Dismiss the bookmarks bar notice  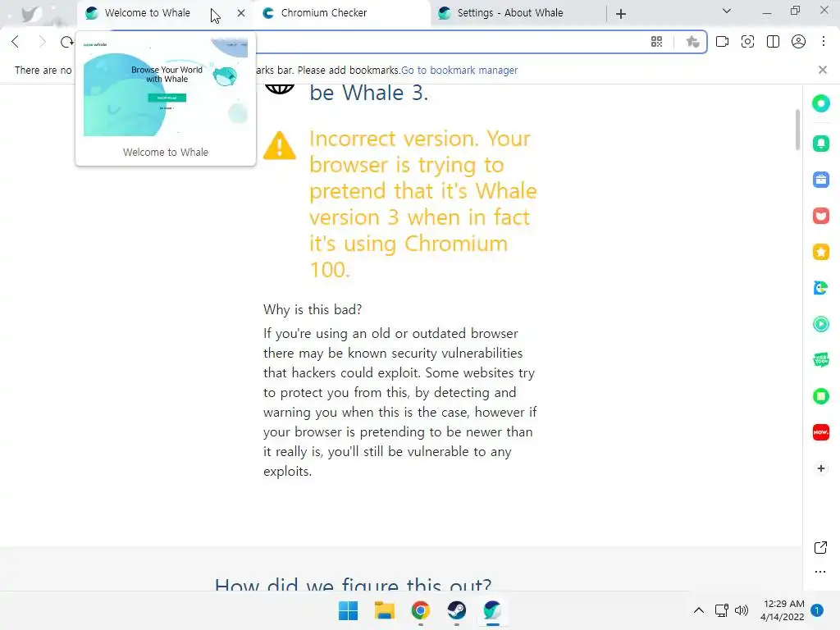click(823, 70)
